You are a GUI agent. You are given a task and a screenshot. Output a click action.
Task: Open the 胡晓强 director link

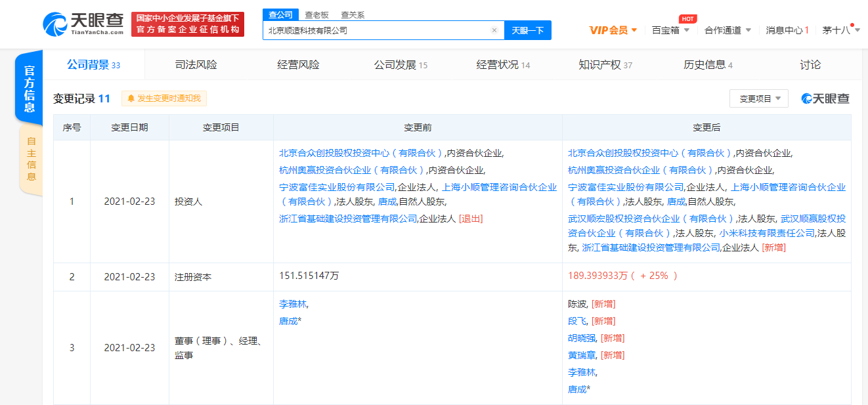(581, 338)
